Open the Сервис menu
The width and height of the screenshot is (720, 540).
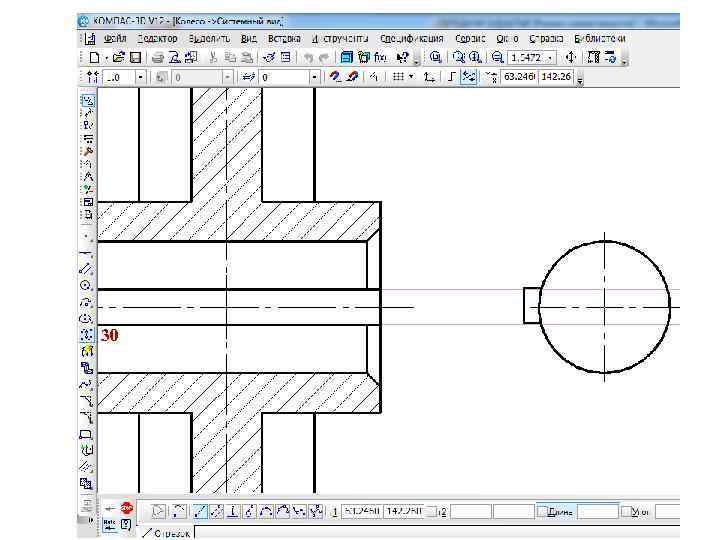tap(470, 38)
